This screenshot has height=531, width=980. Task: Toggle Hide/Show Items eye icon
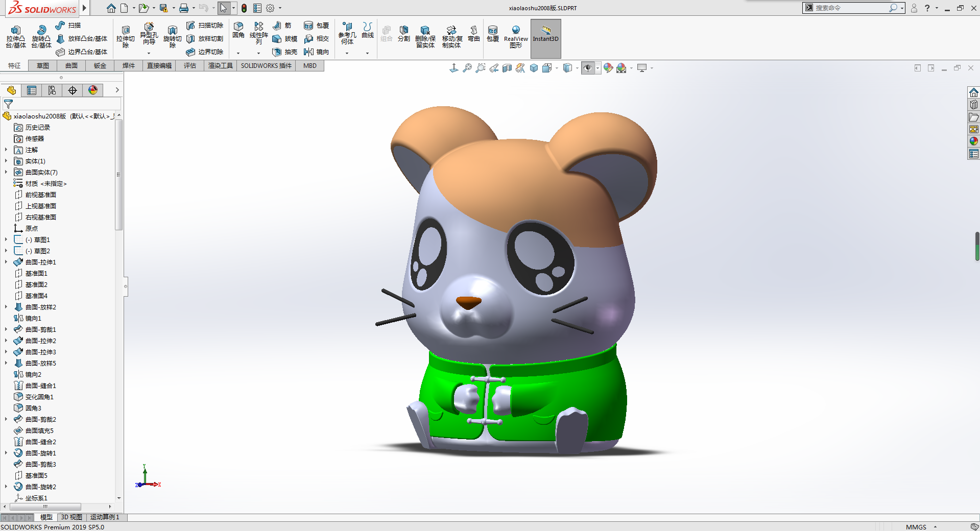(x=588, y=68)
